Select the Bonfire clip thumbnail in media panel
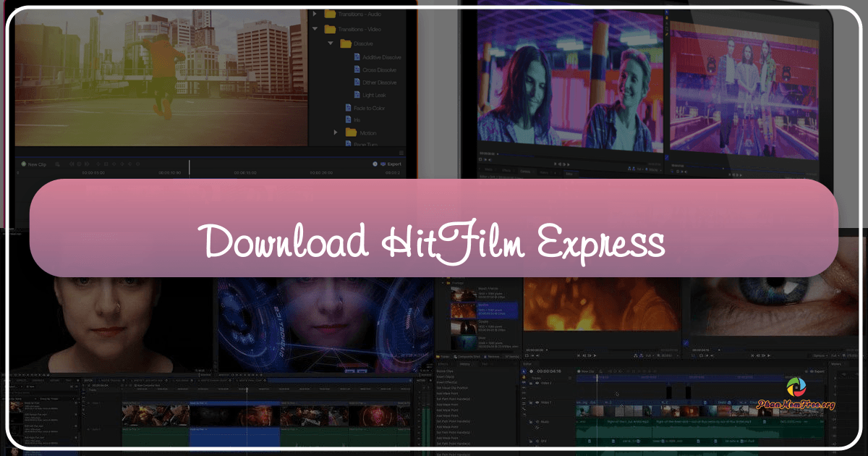 click(463, 310)
